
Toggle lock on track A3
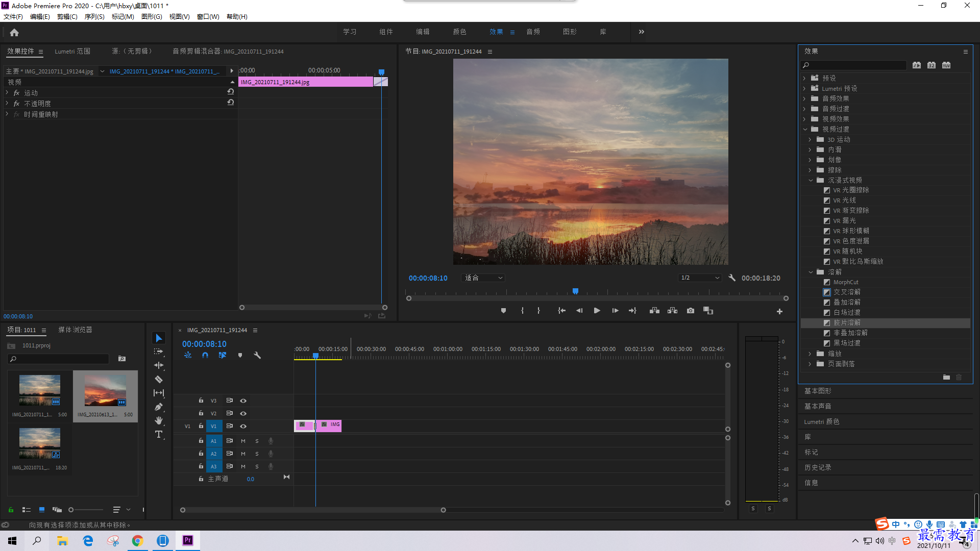[201, 466]
